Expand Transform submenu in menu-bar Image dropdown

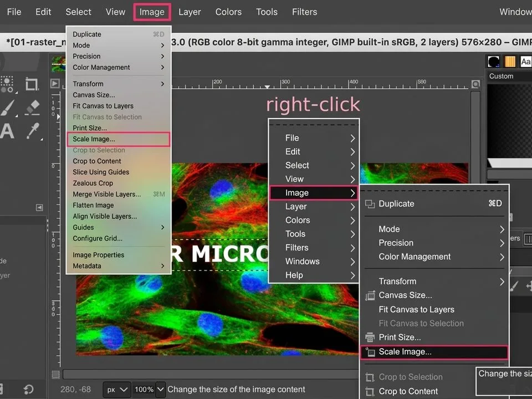tap(119, 84)
